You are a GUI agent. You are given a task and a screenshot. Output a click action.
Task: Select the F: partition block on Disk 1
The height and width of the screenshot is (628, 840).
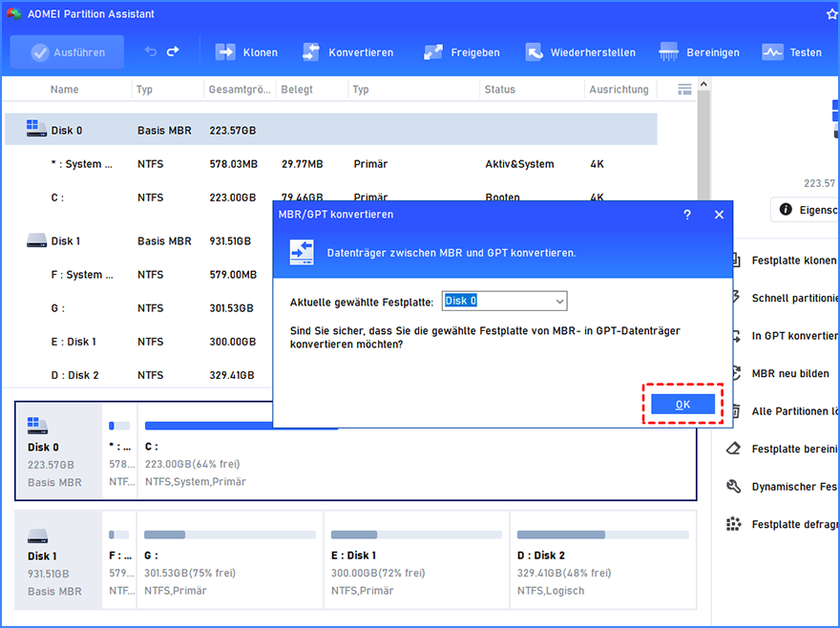coord(120,560)
